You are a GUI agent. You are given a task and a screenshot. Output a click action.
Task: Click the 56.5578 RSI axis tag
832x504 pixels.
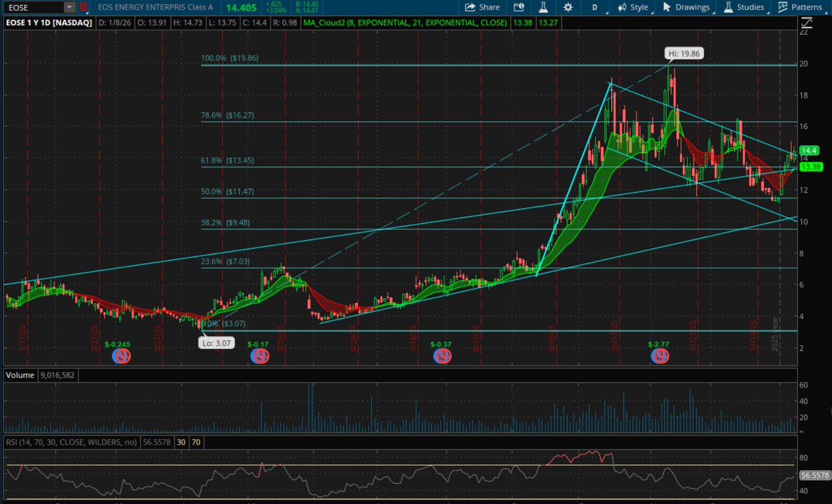pyautogui.click(x=815, y=476)
